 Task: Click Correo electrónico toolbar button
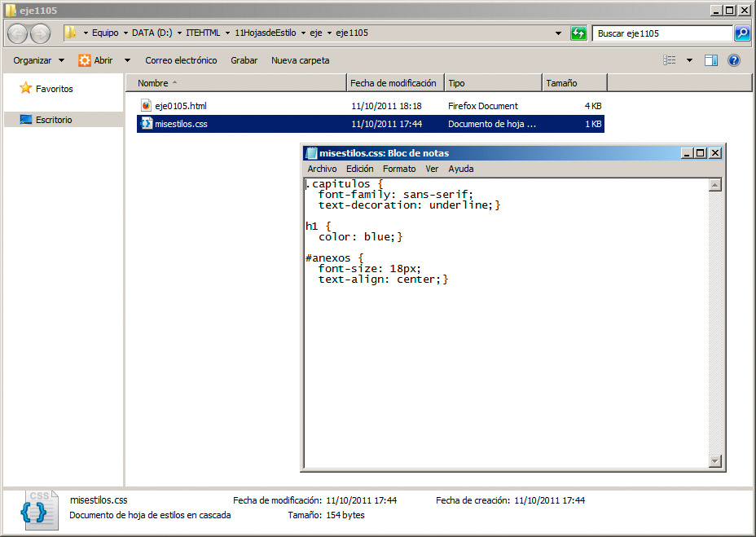tap(182, 60)
